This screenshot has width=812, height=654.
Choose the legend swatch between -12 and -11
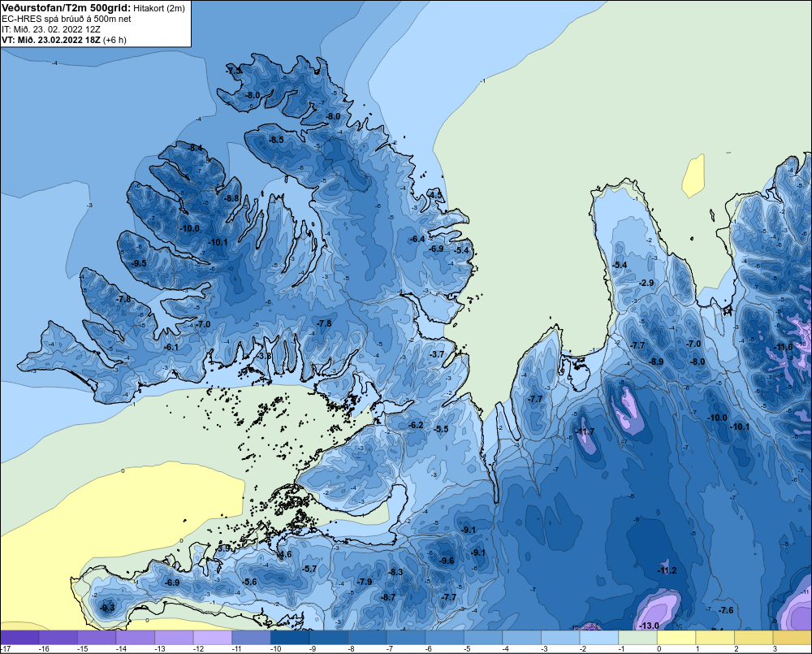[x=212, y=638]
